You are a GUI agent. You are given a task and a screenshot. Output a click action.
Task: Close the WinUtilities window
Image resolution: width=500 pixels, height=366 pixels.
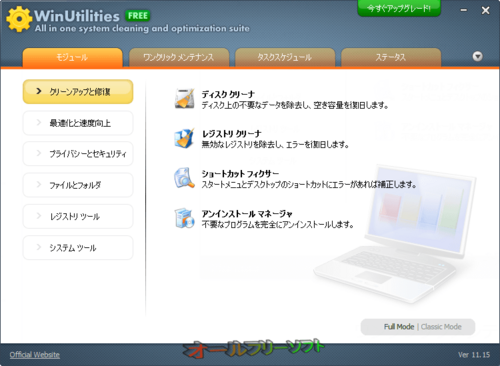tap(486, 10)
